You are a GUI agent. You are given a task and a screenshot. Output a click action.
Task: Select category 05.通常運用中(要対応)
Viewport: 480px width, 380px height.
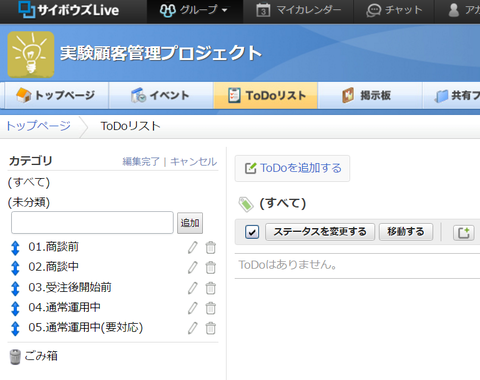click(x=86, y=328)
